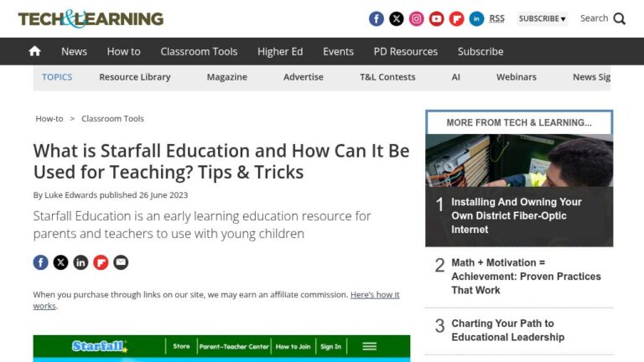Click the Starfall website screenshot image
The height and width of the screenshot is (362, 644).
221,349
